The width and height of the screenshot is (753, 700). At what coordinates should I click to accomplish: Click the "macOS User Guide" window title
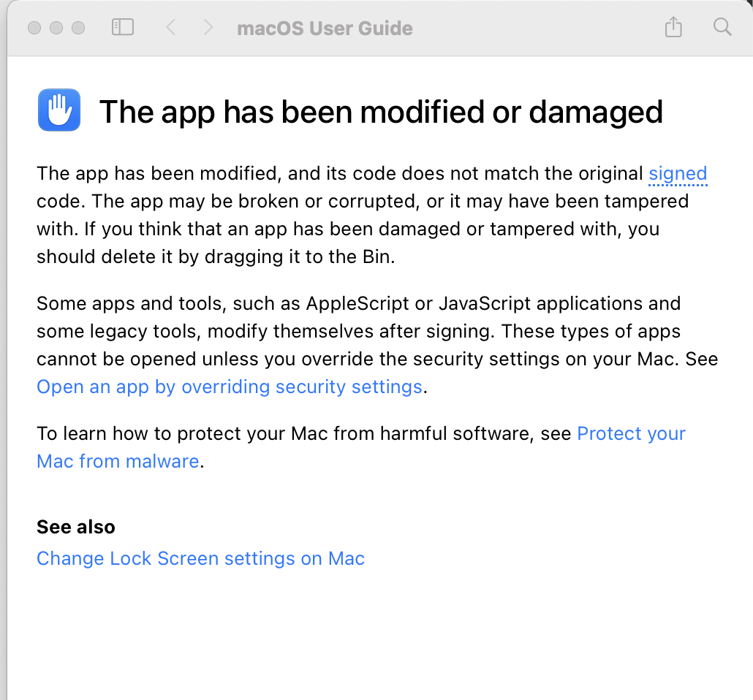pos(325,28)
